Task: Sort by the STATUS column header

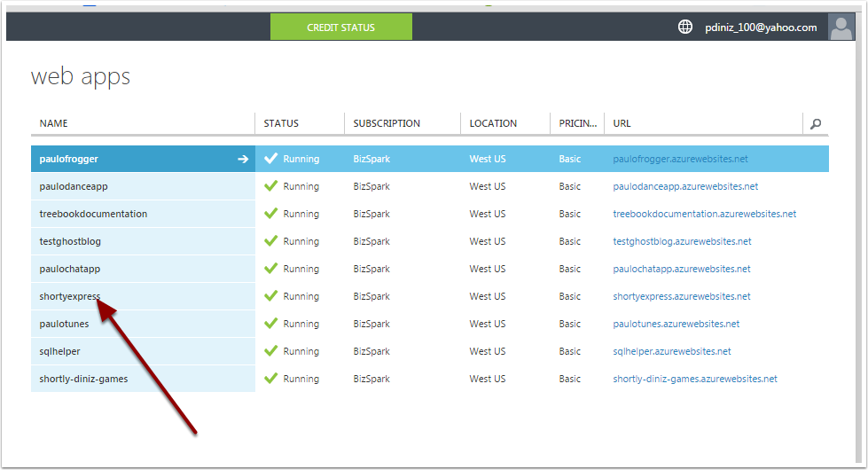Action: click(281, 123)
